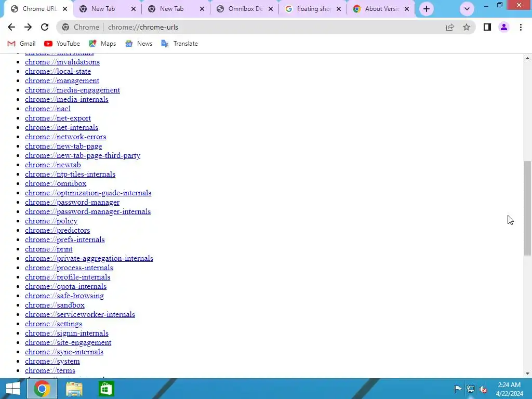The height and width of the screenshot is (399, 532).
Task: Open chrome://password-manager link
Action: point(72,202)
